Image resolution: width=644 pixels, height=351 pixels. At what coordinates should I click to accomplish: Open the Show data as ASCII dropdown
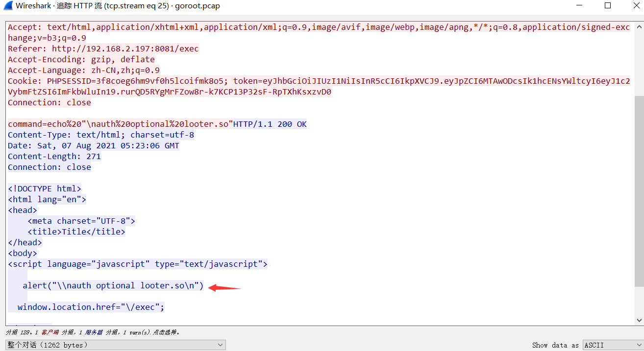pyautogui.click(x=612, y=345)
